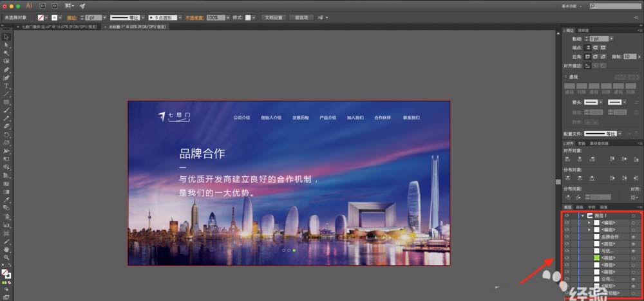
Task: Select the Selection tool in the toolbox
Action: [6, 37]
